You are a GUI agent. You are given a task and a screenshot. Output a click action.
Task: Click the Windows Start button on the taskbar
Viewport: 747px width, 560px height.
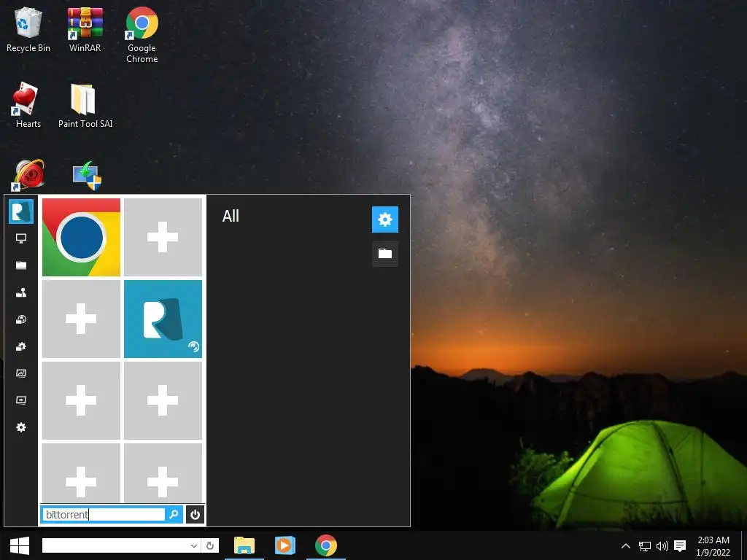[x=20, y=545]
